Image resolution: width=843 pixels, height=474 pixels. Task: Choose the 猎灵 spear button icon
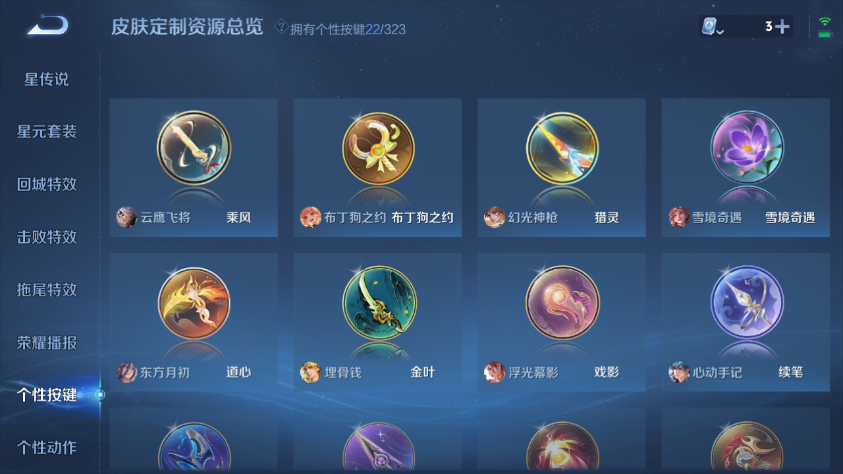pyautogui.click(x=562, y=148)
